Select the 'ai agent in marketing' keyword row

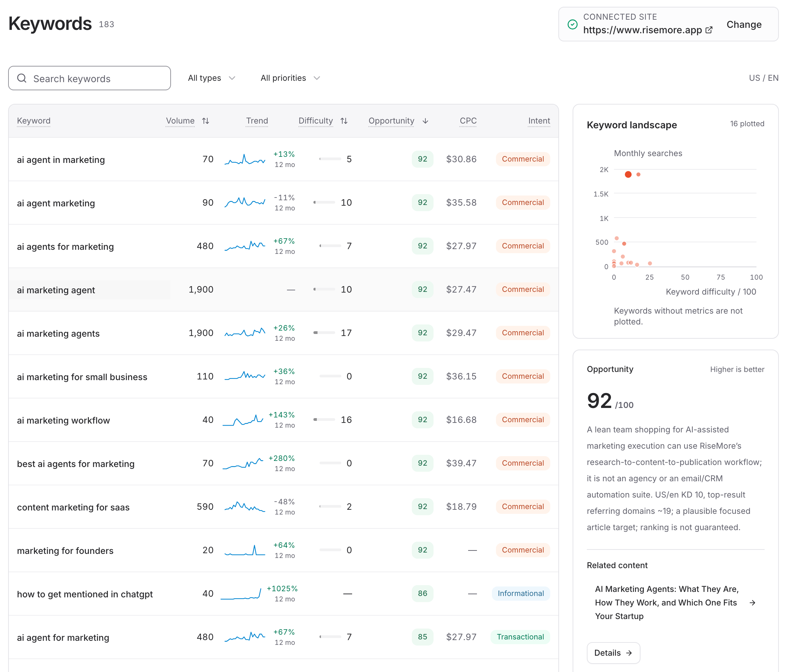[283, 159]
